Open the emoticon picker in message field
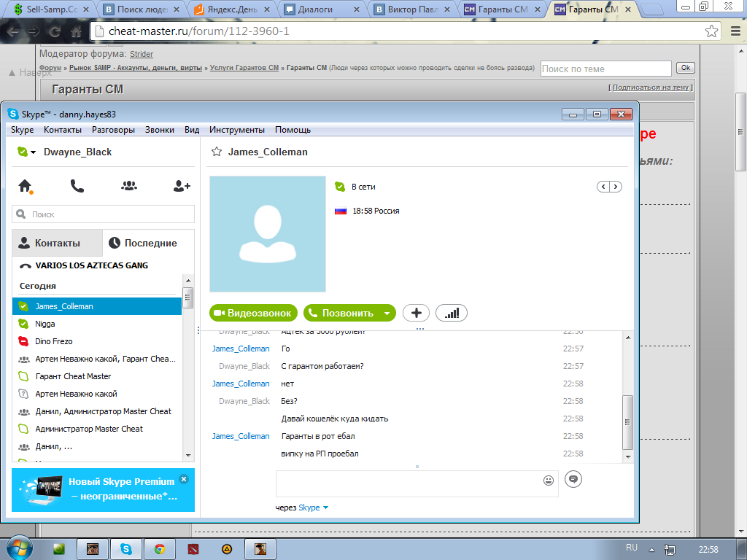The image size is (747, 560). pos(549,481)
